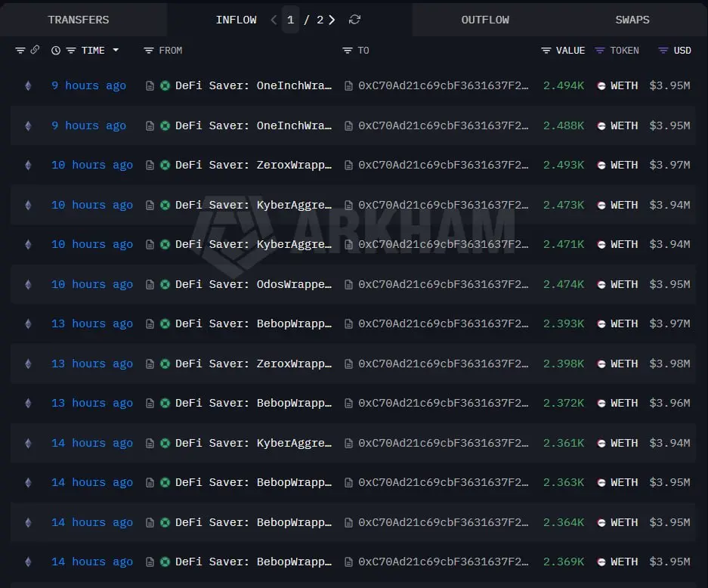This screenshot has height=588, width=708.
Task: Open DeFi Saver BebopWrapp... on 2.364K row
Action: [x=253, y=522]
